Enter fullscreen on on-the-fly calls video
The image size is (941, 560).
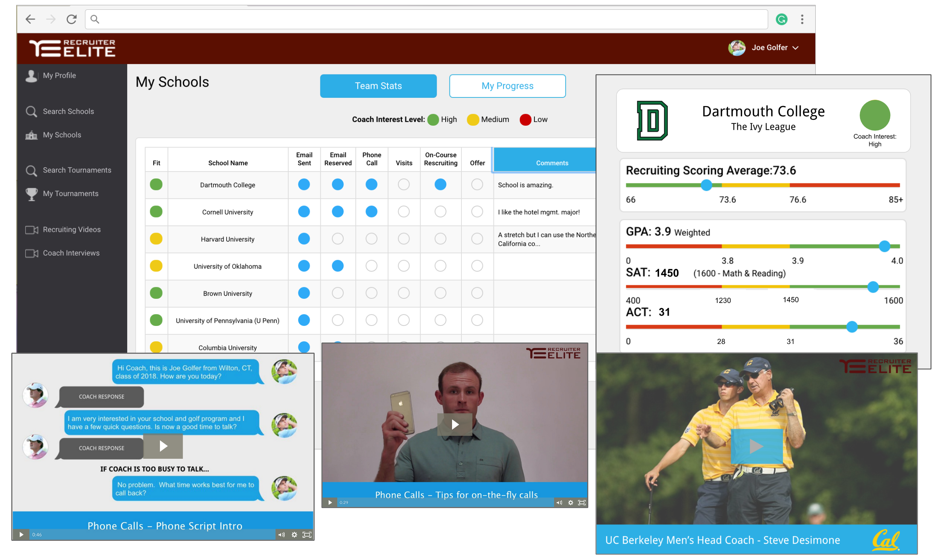coord(582,503)
